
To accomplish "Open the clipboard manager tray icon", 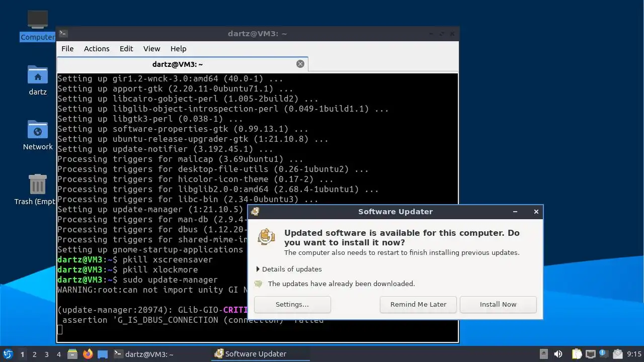I will (x=577, y=354).
